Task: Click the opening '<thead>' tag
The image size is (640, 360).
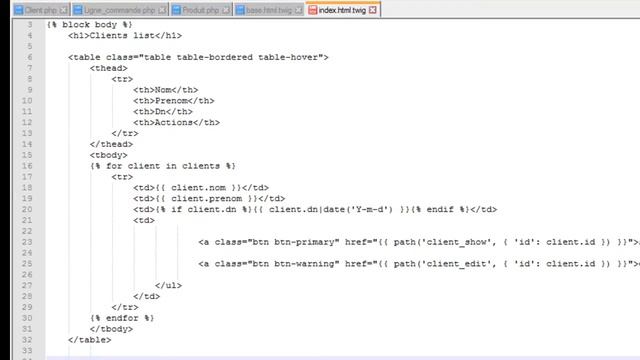Action: [109, 68]
